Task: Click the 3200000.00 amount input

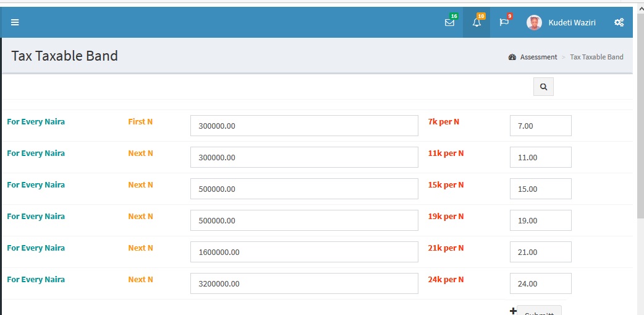Action: point(304,283)
